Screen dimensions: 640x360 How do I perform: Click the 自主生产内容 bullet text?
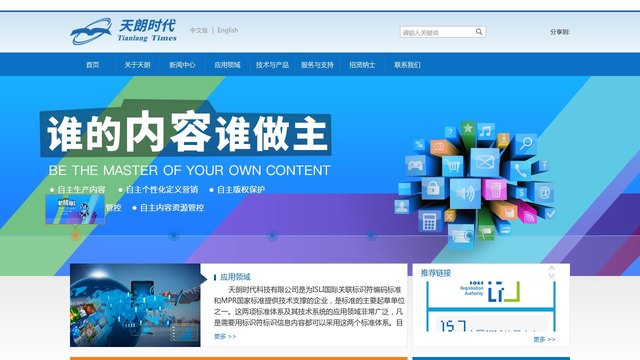pos(81,189)
